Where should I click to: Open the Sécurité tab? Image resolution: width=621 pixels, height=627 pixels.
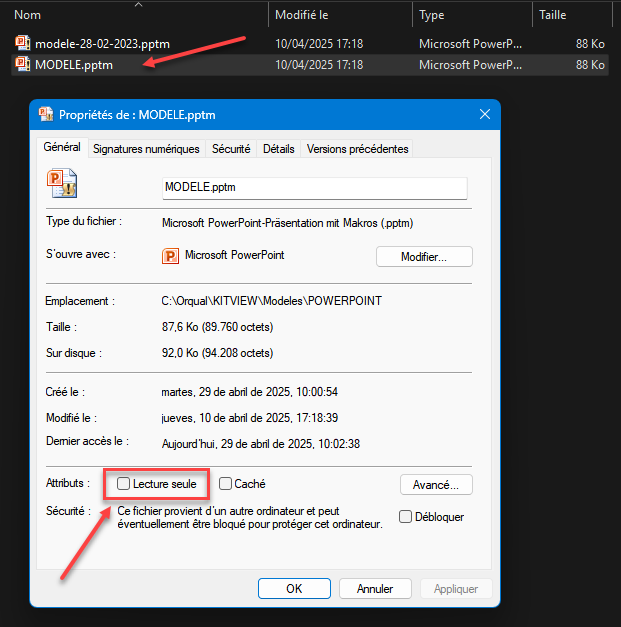[x=230, y=149]
